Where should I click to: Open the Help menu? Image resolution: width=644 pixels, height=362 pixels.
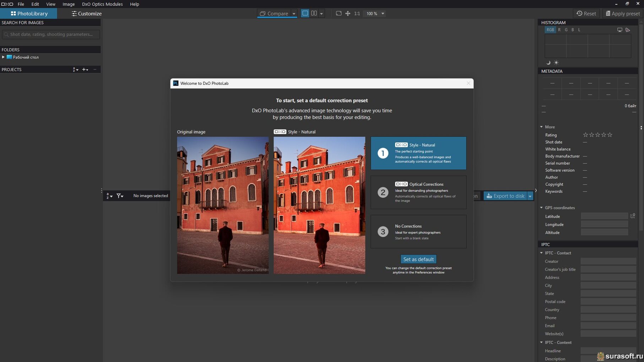click(134, 4)
